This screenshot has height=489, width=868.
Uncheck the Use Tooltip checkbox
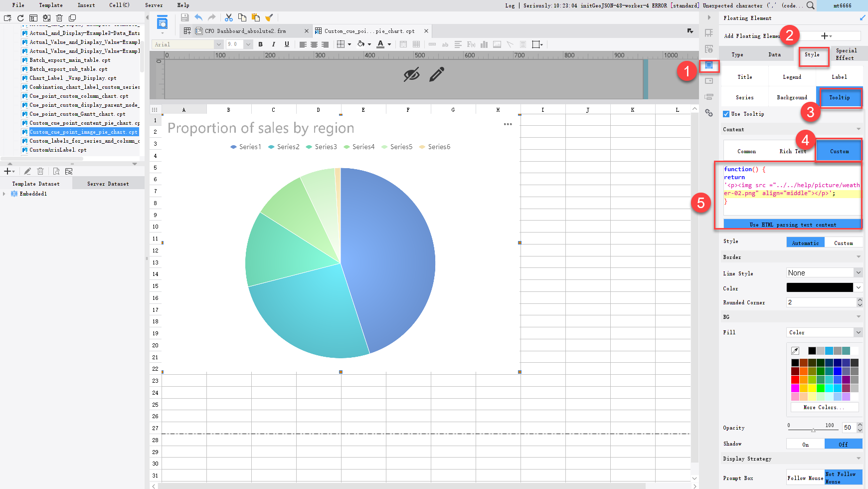726,114
